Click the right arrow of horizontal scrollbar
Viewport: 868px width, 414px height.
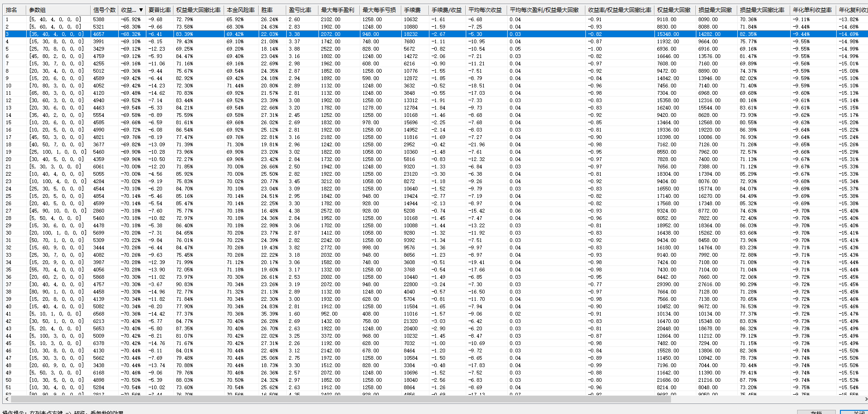point(865,399)
